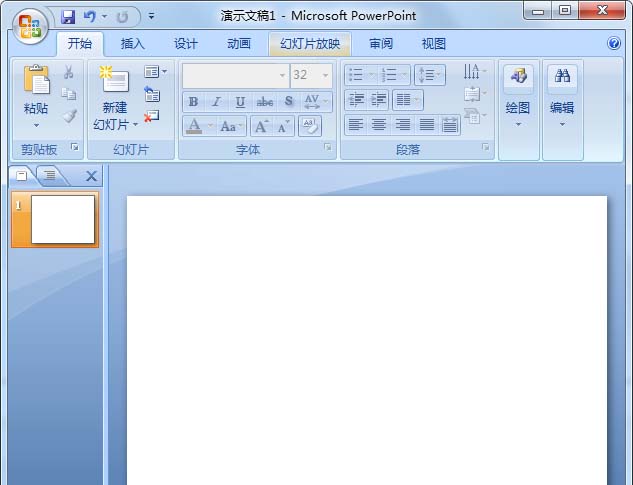Click Convert to SmartArt icon
The image size is (633, 485).
[x=475, y=116]
